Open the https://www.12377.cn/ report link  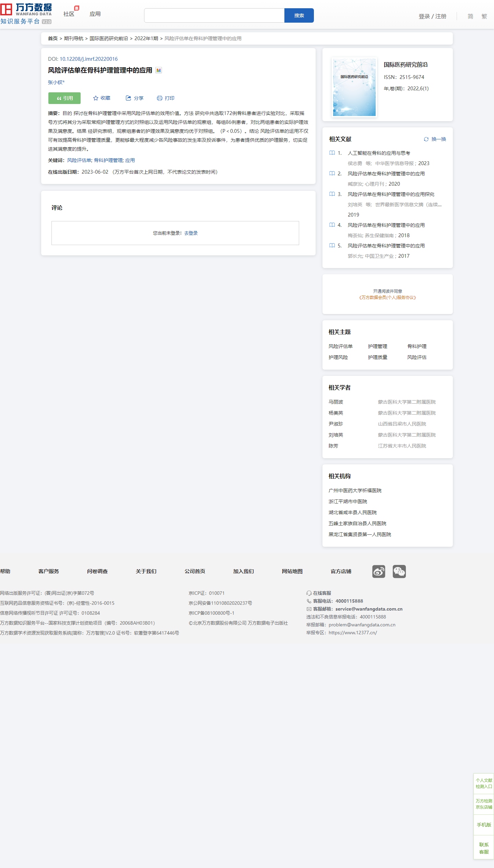pyautogui.click(x=353, y=633)
